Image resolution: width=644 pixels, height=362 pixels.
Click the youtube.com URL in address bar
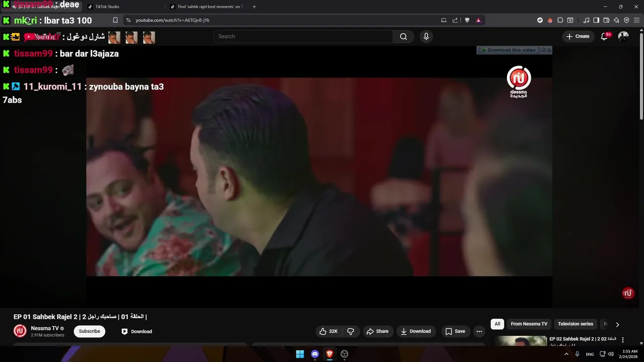coord(173,20)
